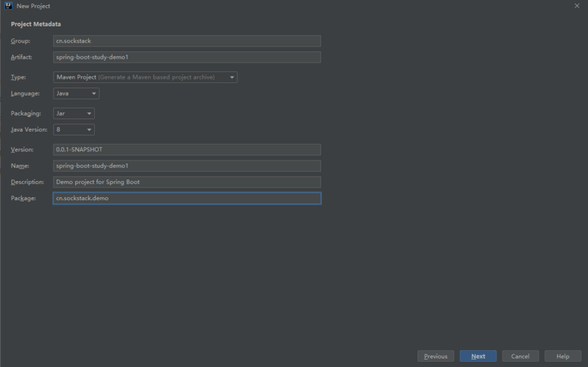Open the Language dropdown

tap(76, 93)
